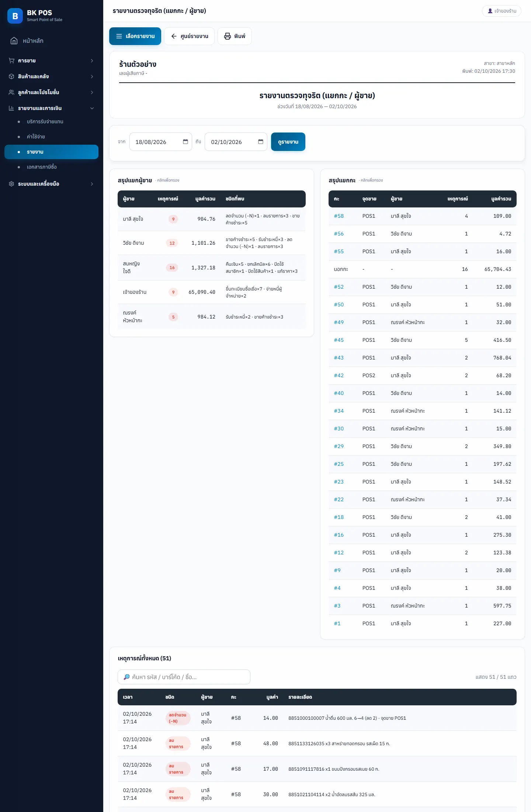Select the นอกกะ row in shift summary
Image resolution: width=531 pixels, height=812 pixels.
(423, 269)
